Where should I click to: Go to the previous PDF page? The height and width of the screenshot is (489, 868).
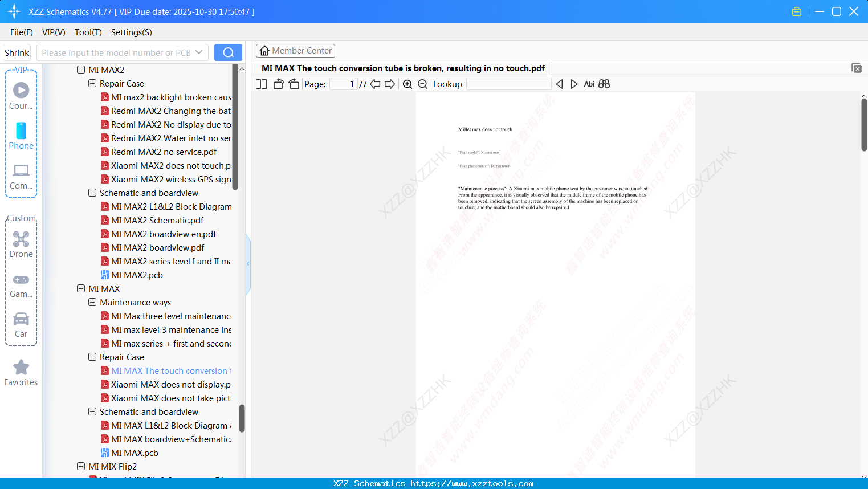click(375, 84)
